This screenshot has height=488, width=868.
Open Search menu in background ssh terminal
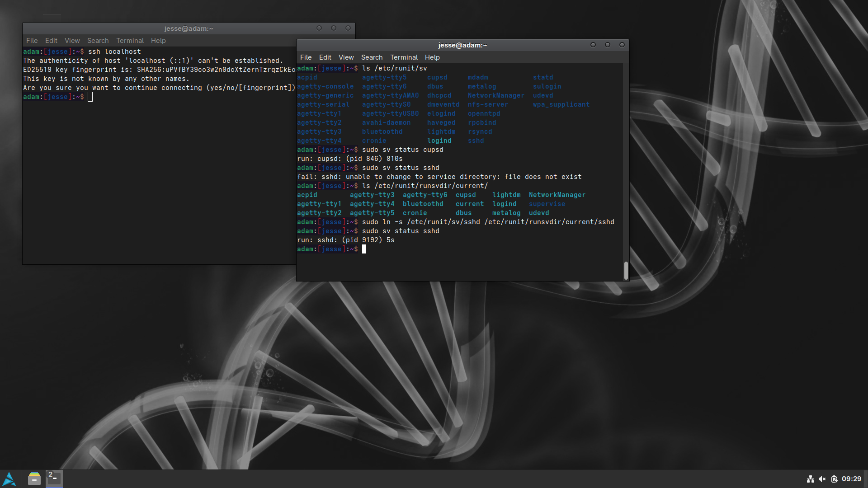pos(98,41)
